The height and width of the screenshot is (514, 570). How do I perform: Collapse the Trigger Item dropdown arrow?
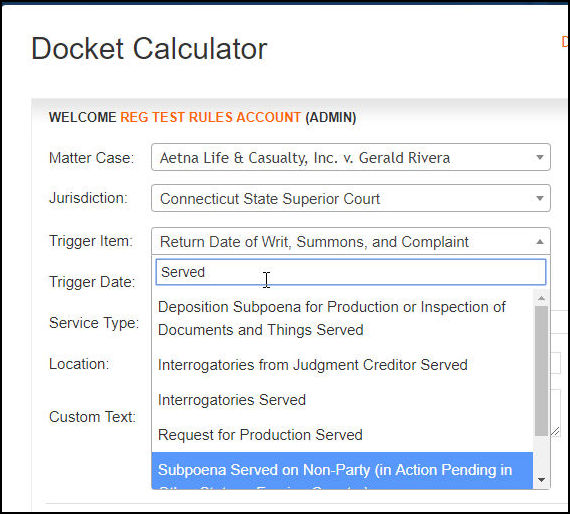[540, 242]
